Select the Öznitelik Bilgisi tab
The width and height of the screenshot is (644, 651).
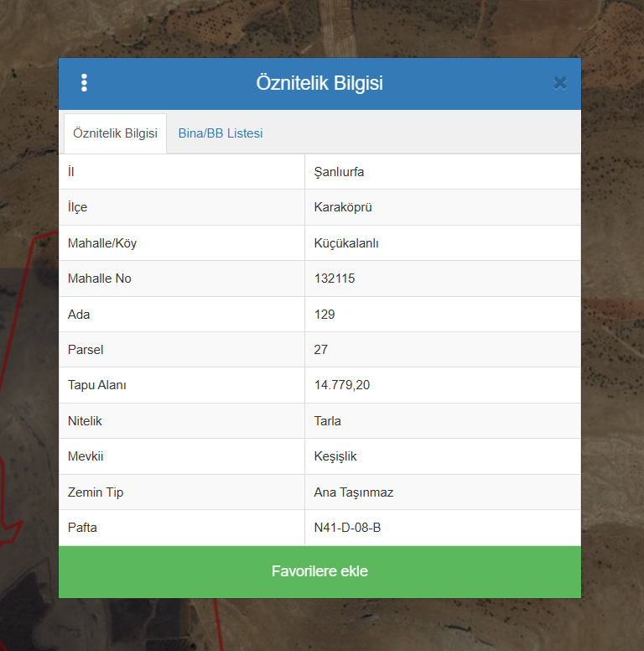(115, 133)
